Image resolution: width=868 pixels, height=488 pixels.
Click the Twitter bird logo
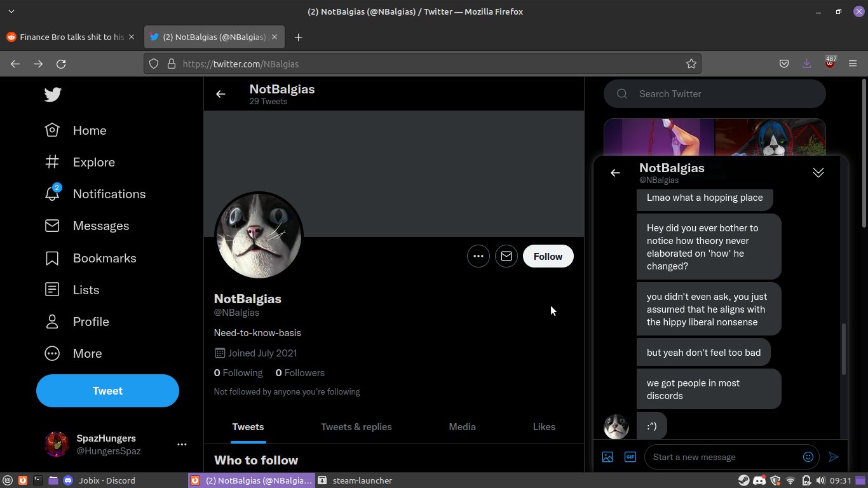pos(53,95)
